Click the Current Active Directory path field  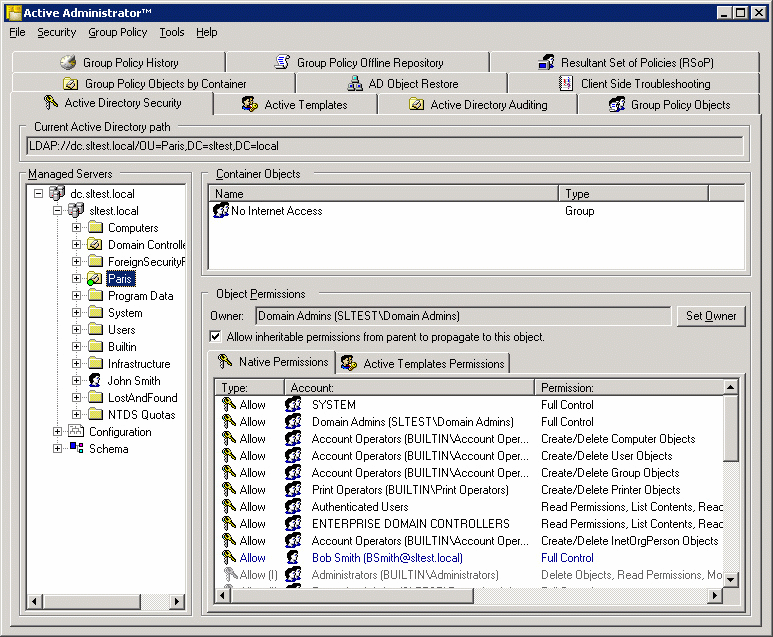tap(385, 146)
